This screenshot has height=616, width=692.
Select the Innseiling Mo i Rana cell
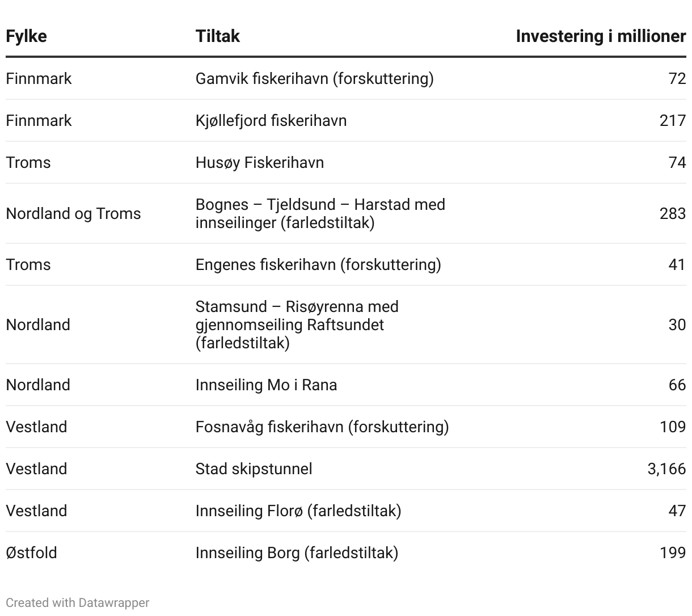click(266, 385)
